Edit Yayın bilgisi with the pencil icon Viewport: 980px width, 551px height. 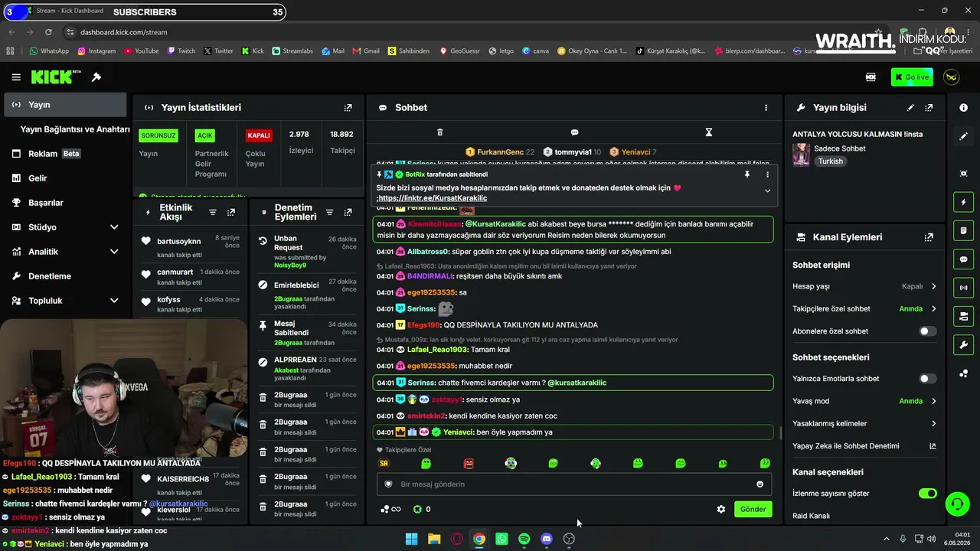(x=910, y=108)
